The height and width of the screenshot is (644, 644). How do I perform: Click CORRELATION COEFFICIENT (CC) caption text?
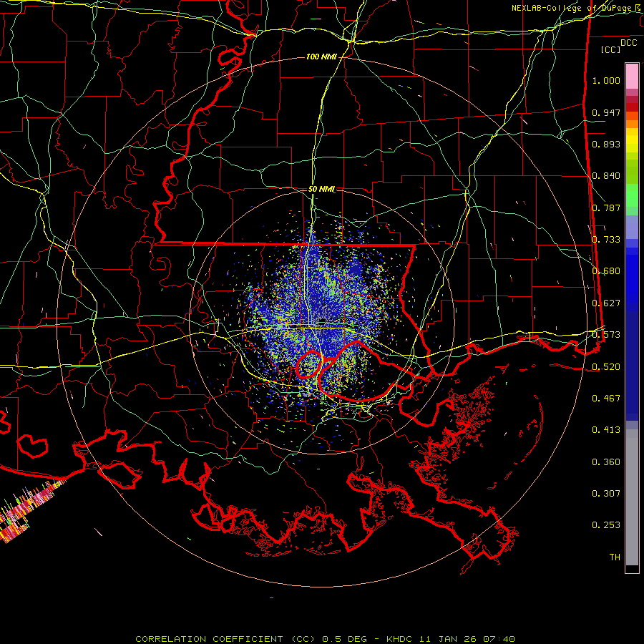pos(225,639)
